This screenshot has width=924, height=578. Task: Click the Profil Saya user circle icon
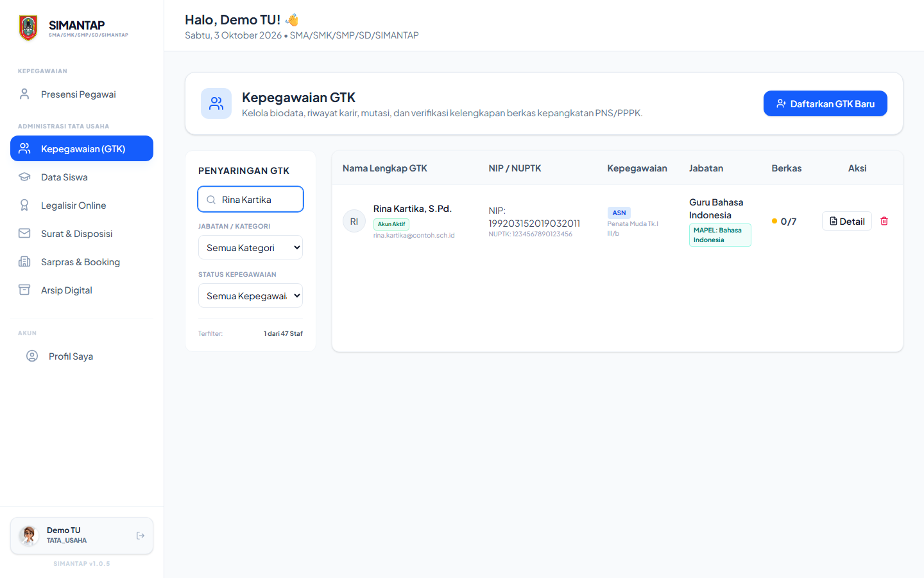(32, 356)
